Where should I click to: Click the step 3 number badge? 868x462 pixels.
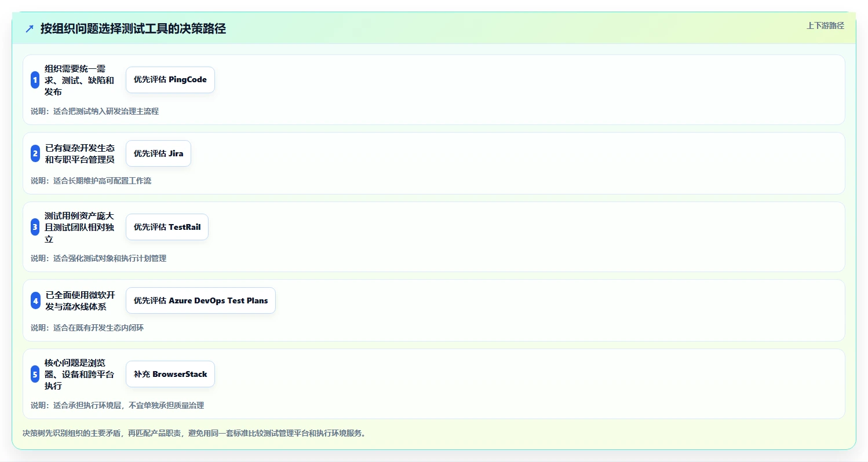(35, 227)
